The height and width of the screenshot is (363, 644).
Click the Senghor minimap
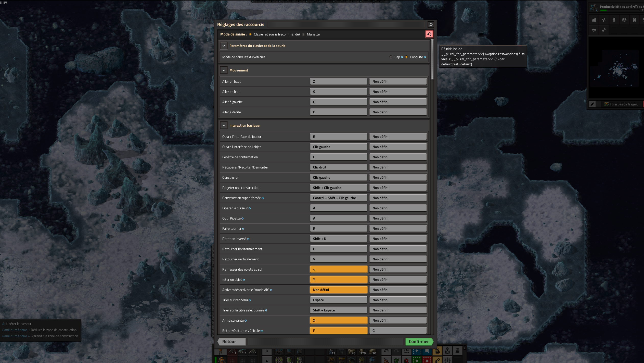[616, 68]
